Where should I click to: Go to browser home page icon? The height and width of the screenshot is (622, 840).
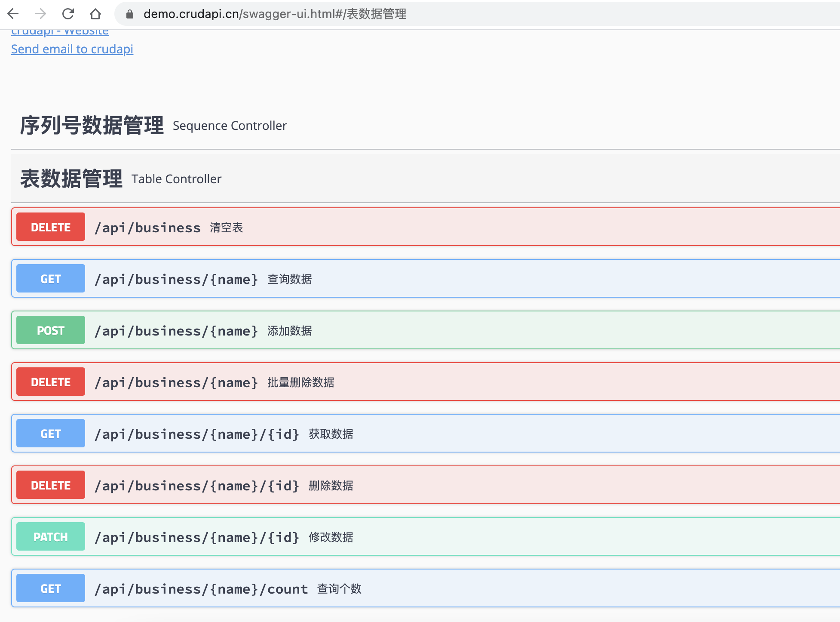95,14
